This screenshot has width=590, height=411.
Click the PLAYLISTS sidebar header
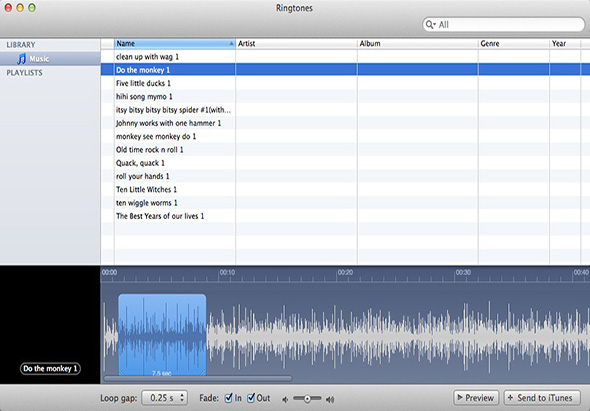tap(24, 73)
